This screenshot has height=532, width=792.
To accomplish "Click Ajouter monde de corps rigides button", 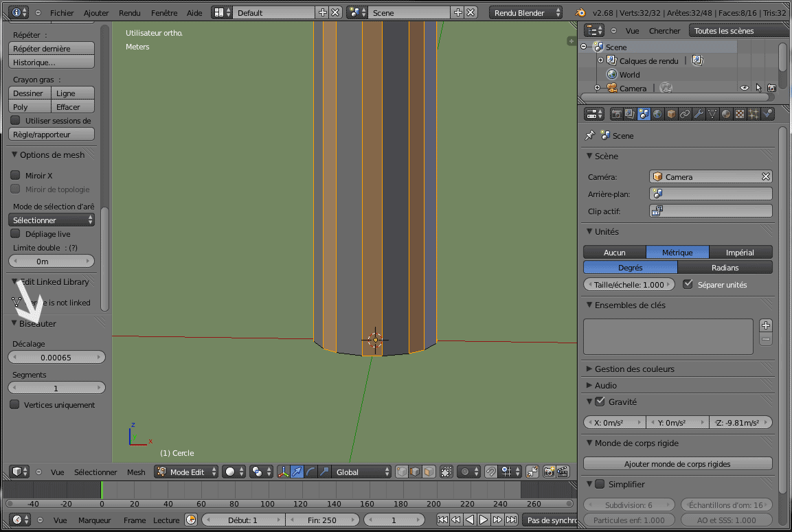I will click(677, 464).
